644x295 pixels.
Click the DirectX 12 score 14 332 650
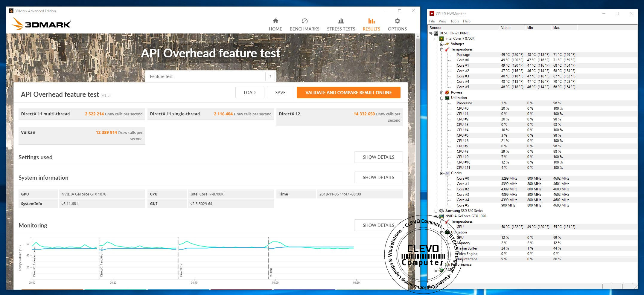pos(364,114)
